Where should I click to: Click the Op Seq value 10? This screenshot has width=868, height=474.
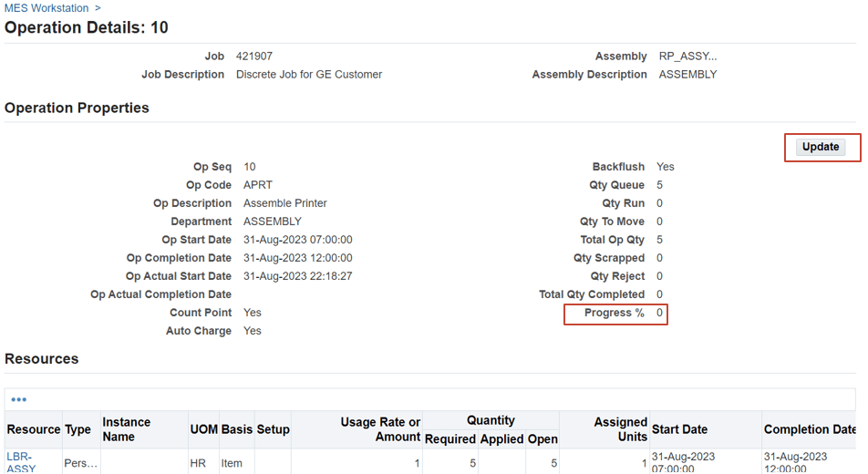[x=250, y=167]
